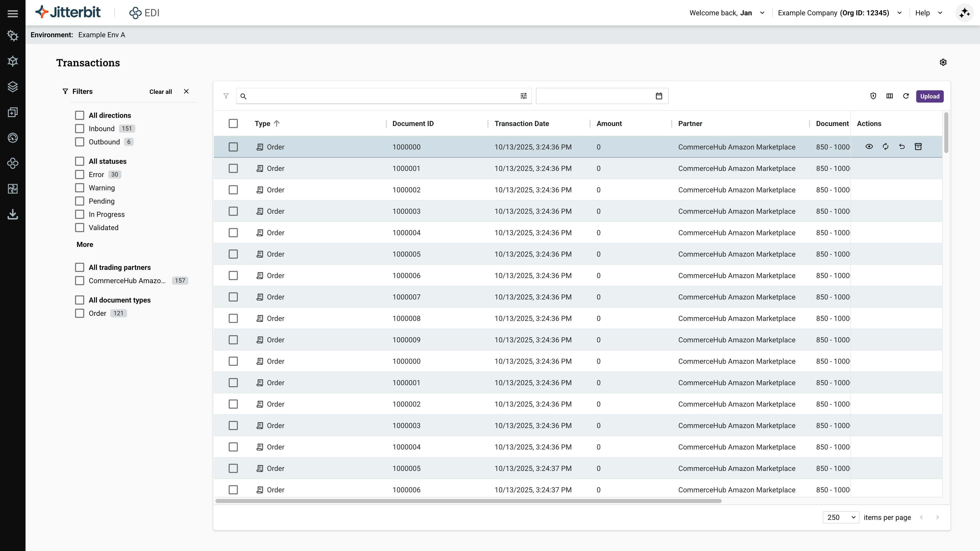Image resolution: width=980 pixels, height=551 pixels.
Task: Click the shield icon in table toolbar
Action: pyautogui.click(x=873, y=96)
